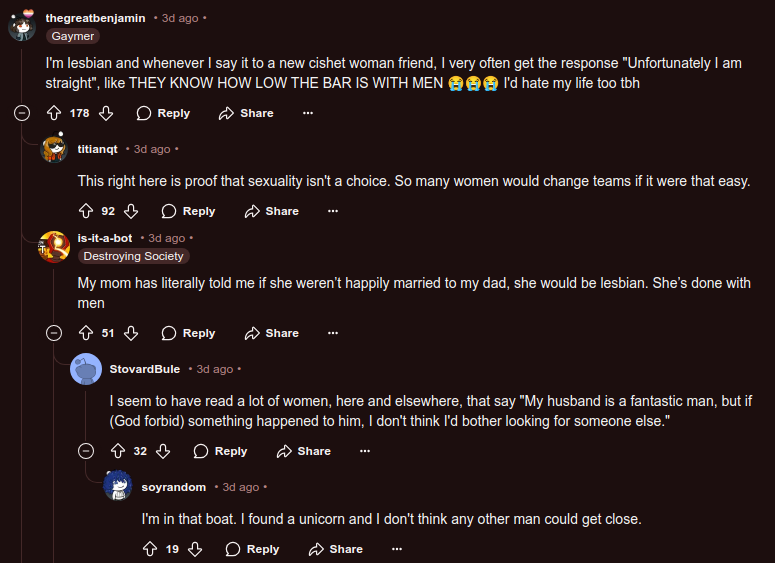Collapse StovardBule's comment thread

pyautogui.click(x=86, y=451)
